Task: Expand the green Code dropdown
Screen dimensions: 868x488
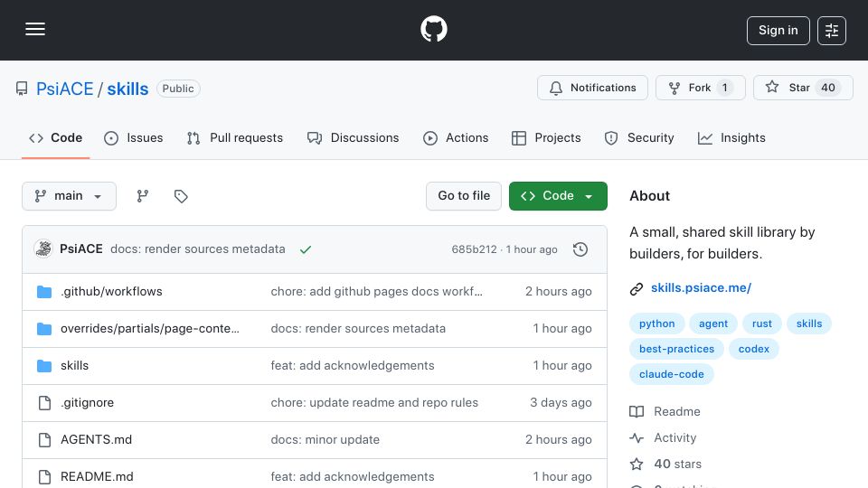Action: (x=558, y=196)
